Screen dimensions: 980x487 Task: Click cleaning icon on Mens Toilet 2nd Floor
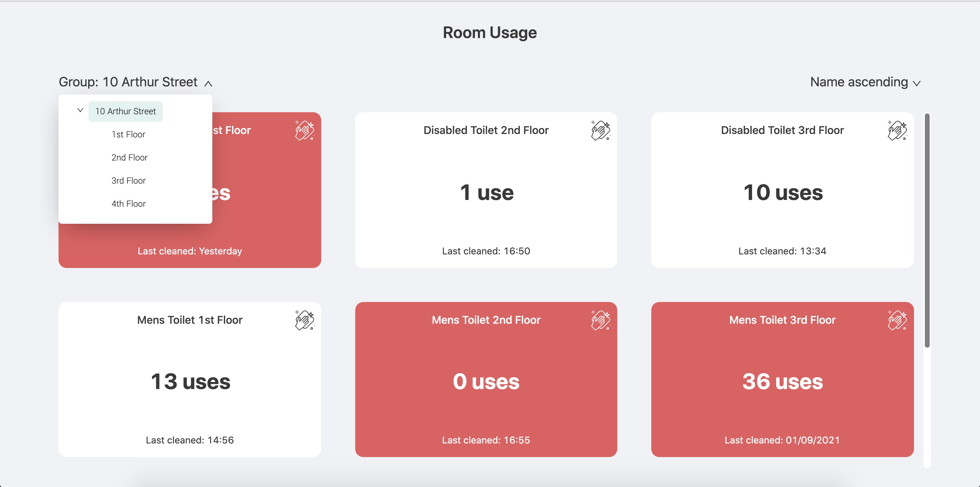(x=601, y=320)
